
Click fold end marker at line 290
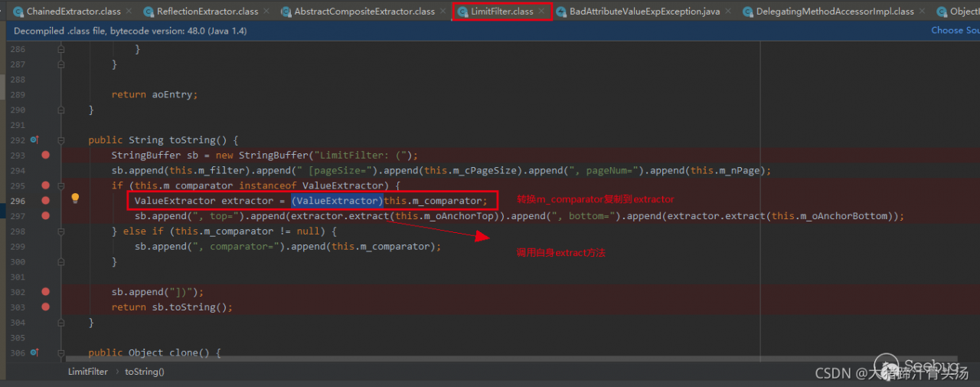[60, 110]
